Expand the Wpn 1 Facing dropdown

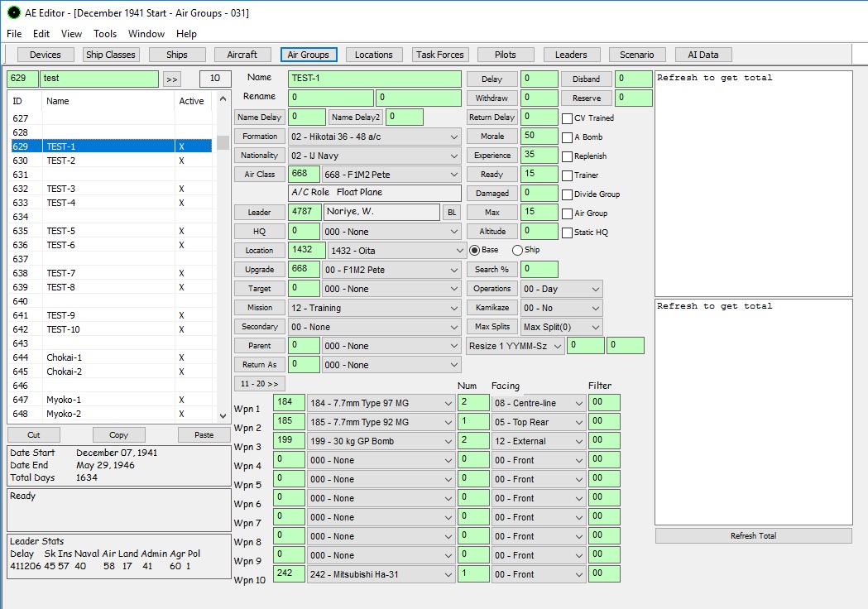pyautogui.click(x=538, y=403)
